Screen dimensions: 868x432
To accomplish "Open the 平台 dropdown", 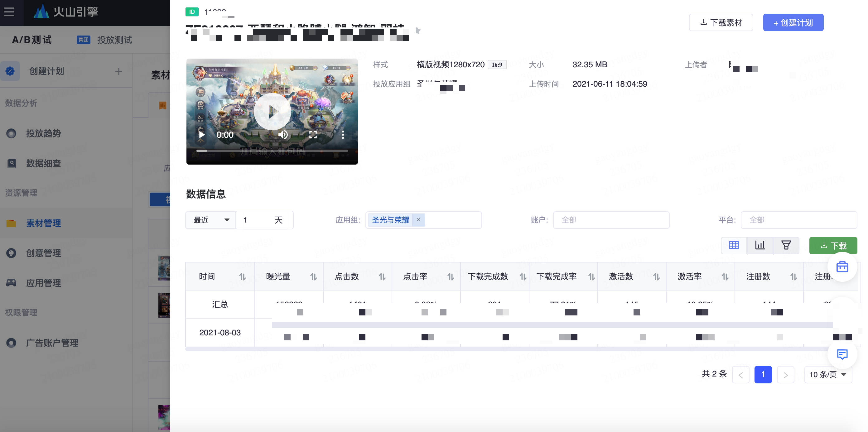I will (x=798, y=220).
